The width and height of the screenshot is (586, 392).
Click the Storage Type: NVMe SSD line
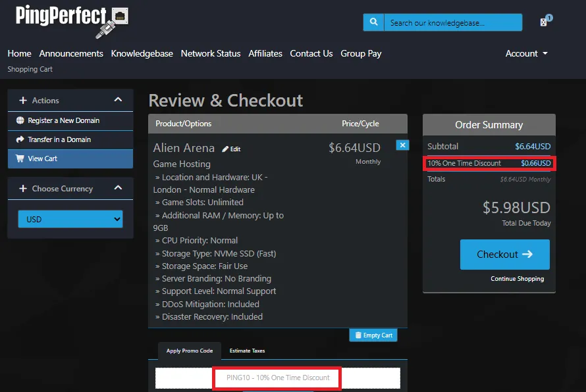216,253
